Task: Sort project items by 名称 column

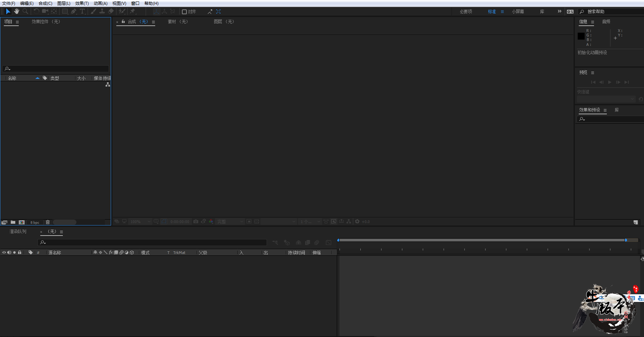Action: click(x=12, y=78)
